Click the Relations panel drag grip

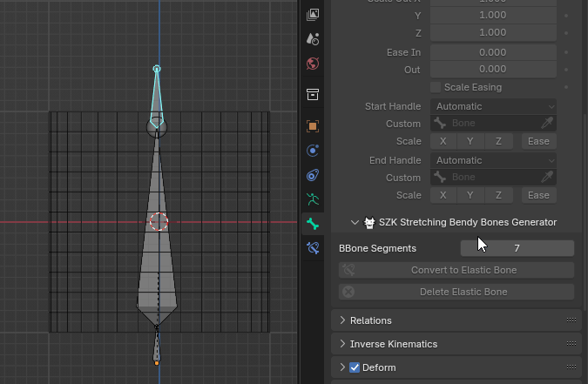pyautogui.click(x=571, y=320)
